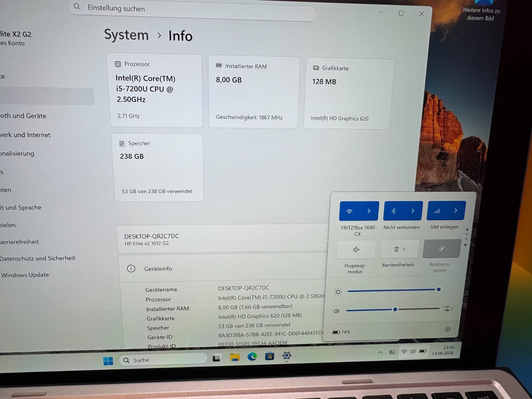Click the Settings gear in the taskbar

pyautogui.click(x=287, y=356)
